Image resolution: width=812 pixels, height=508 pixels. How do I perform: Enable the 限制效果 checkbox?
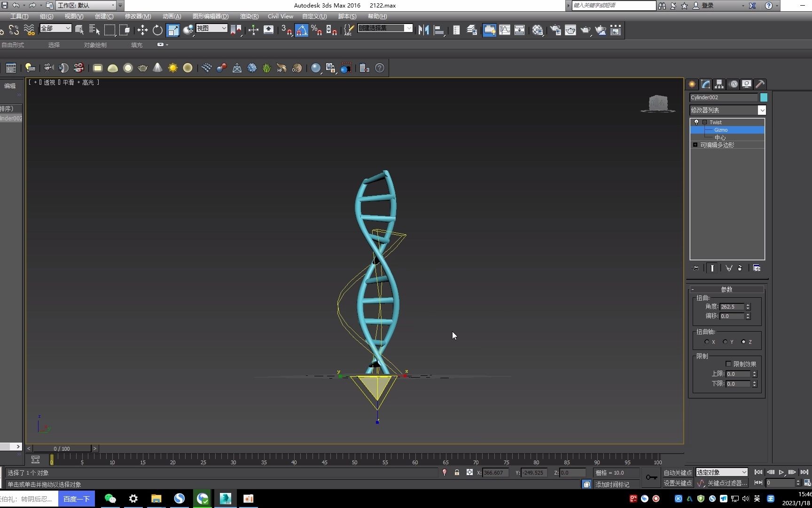[x=729, y=364]
